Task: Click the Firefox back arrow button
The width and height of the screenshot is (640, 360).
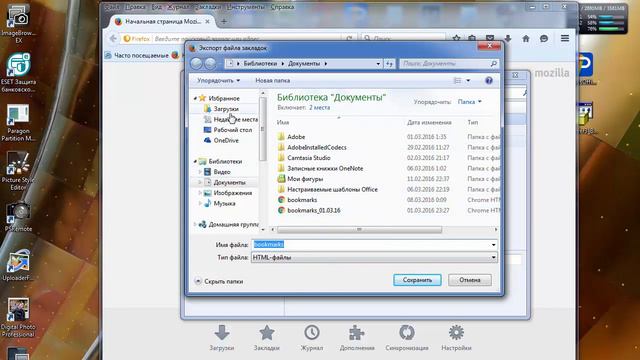Action: 113,39
